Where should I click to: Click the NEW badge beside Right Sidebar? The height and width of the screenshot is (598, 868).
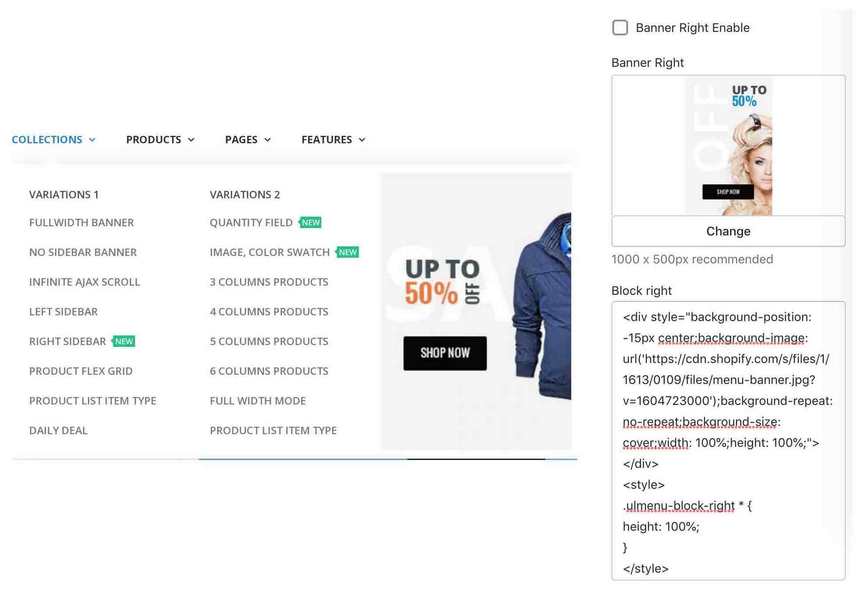coord(124,341)
